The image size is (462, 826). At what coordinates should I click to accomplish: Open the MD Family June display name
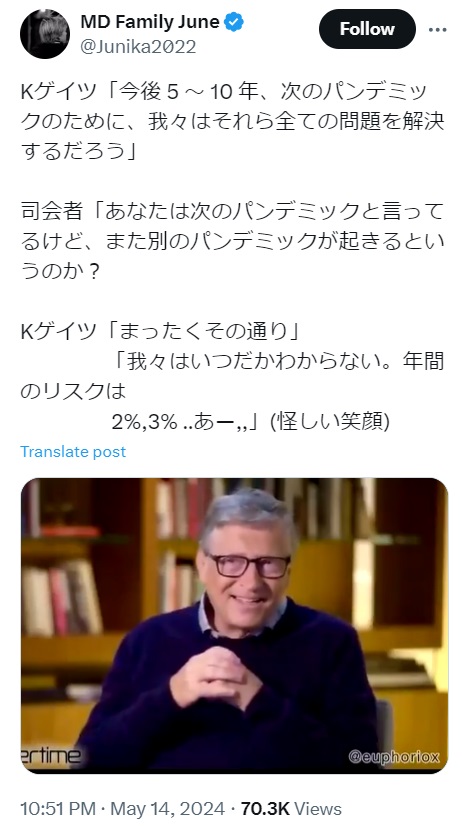[x=150, y=22]
